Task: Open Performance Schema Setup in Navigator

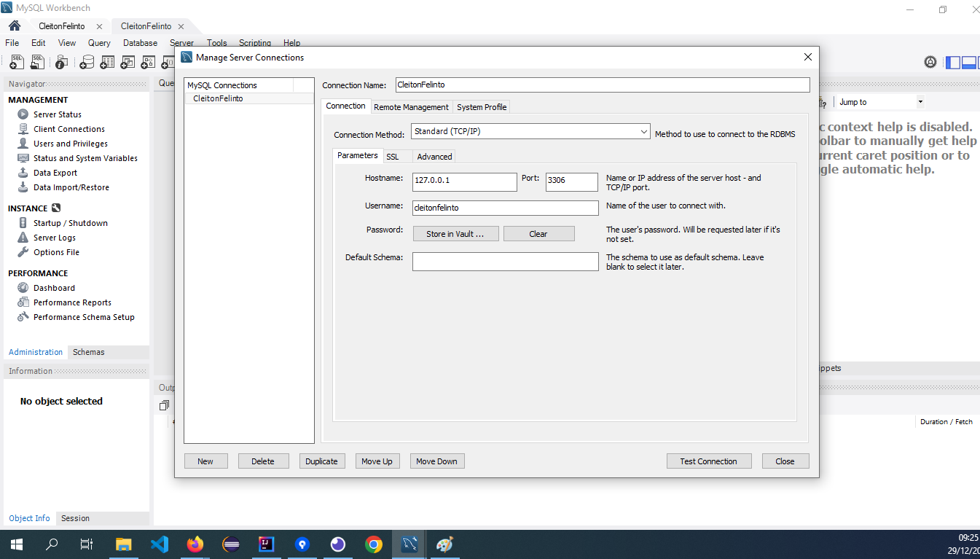Action: coord(84,317)
